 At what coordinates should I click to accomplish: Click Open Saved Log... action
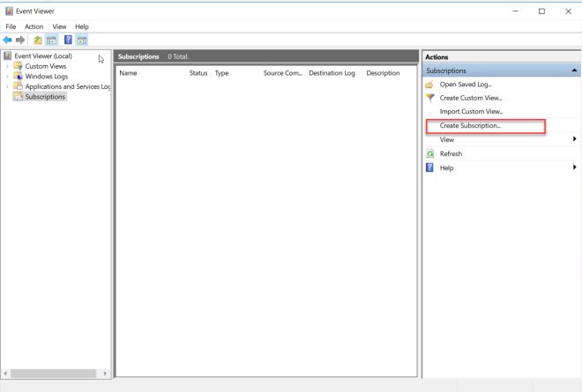(466, 85)
